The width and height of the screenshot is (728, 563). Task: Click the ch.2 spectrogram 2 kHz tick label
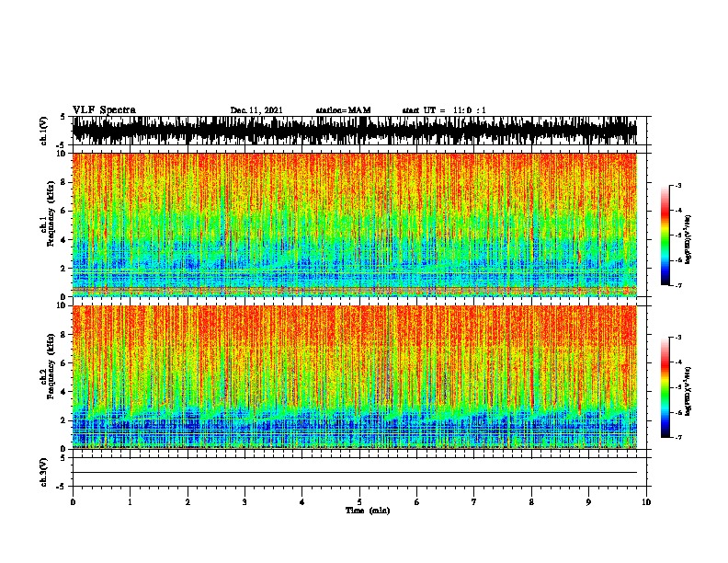(64, 420)
